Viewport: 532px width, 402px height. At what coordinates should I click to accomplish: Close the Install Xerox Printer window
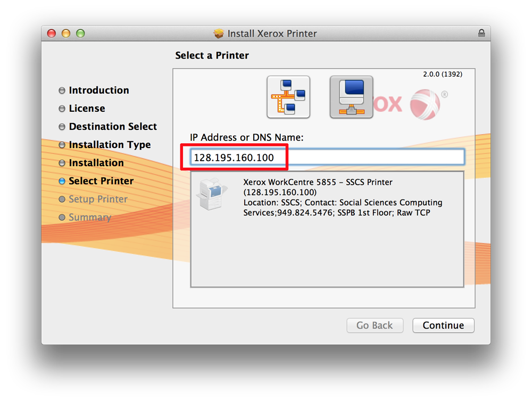(x=52, y=34)
